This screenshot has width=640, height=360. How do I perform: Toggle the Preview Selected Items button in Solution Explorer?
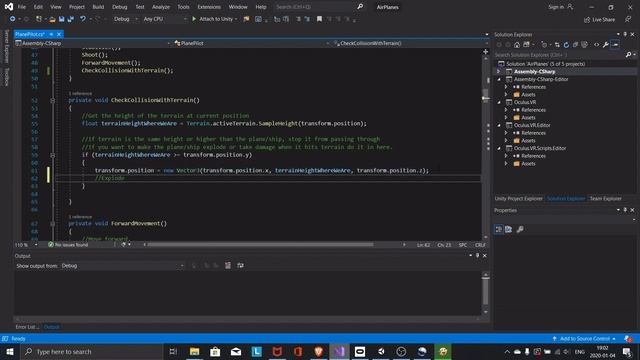coord(616,45)
